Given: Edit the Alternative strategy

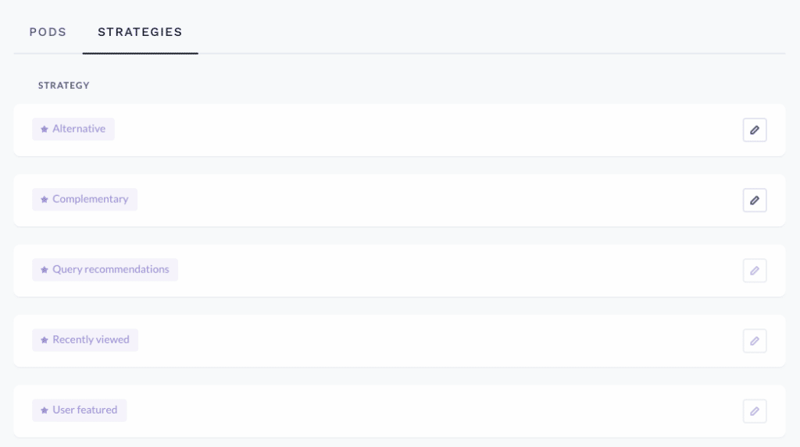Looking at the screenshot, I should click(x=755, y=130).
